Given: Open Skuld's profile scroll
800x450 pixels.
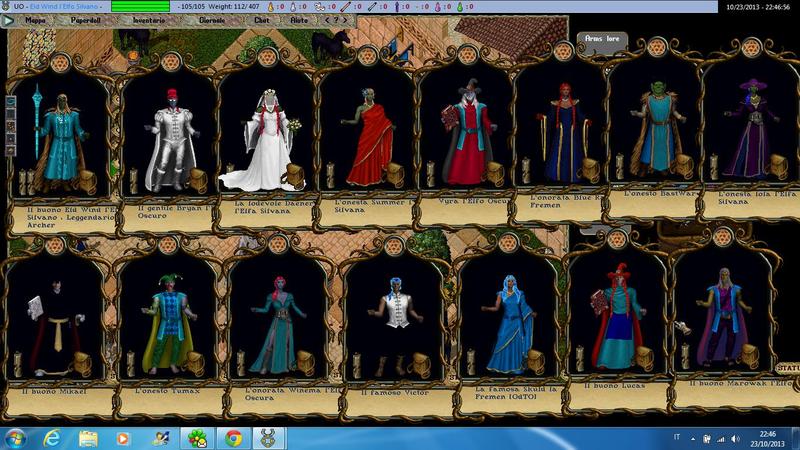Looking at the screenshot, I should tap(471, 362).
